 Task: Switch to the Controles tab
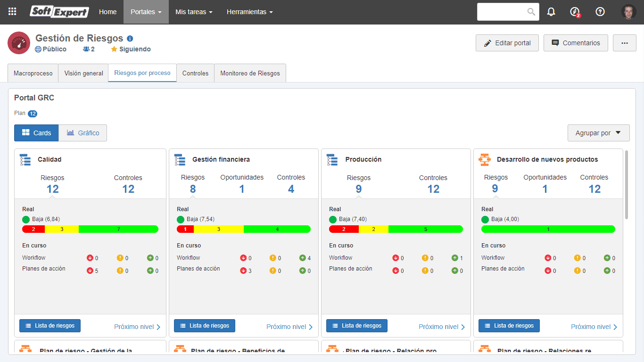195,73
